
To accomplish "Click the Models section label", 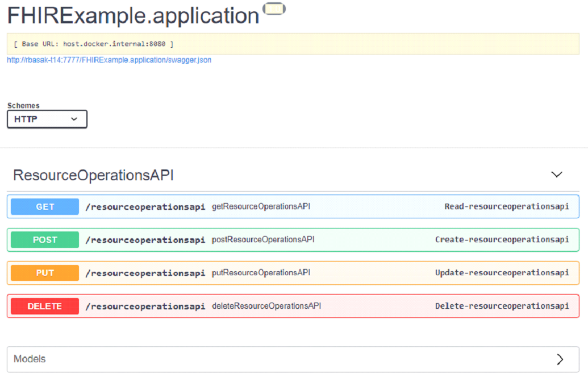I will click(x=30, y=359).
